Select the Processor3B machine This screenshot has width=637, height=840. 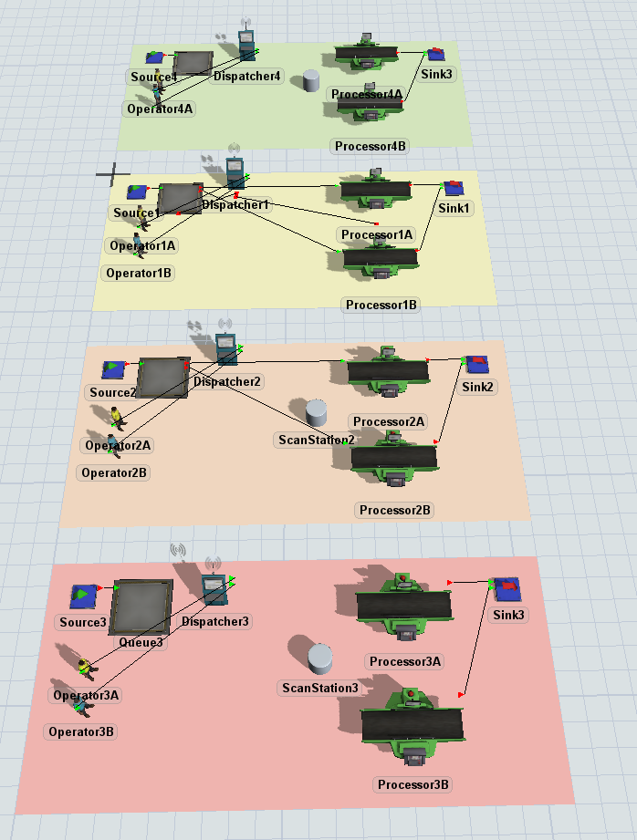tap(412, 726)
